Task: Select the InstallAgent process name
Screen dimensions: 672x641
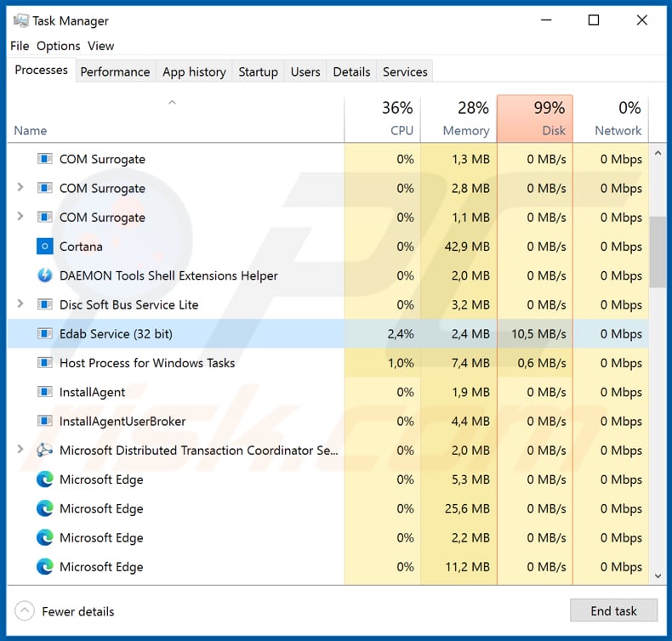Action: 92,392
